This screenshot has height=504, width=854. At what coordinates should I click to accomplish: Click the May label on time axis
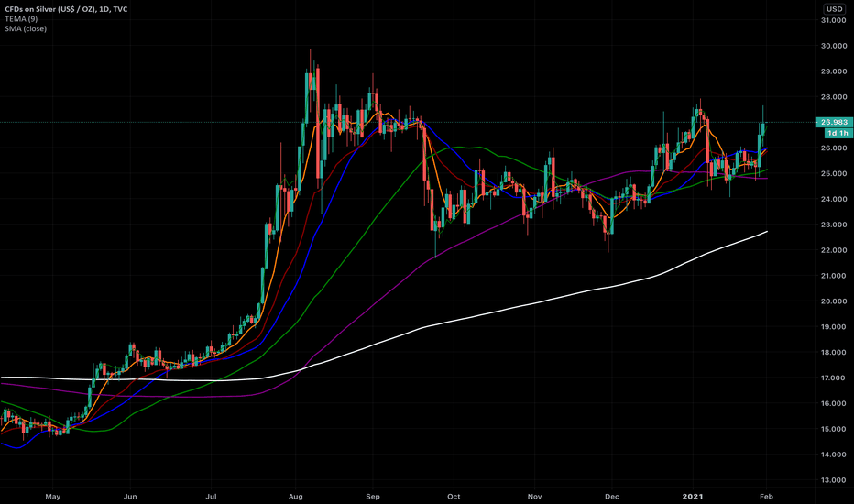(53, 497)
